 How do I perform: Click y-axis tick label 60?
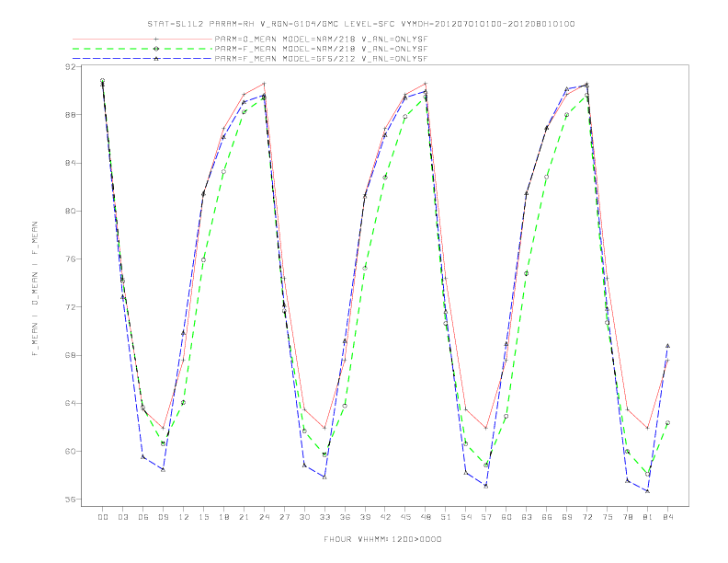click(71, 452)
